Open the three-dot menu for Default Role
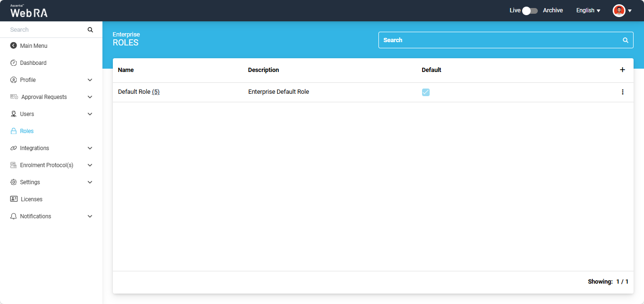 click(x=622, y=92)
